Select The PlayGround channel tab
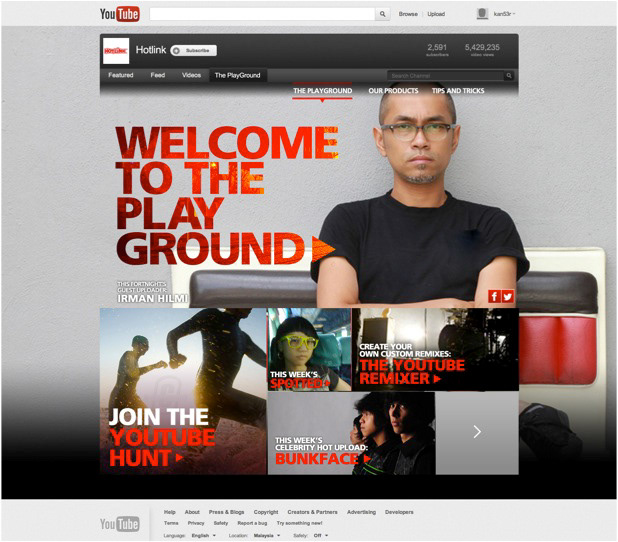The image size is (618, 542). tap(237, 75)
